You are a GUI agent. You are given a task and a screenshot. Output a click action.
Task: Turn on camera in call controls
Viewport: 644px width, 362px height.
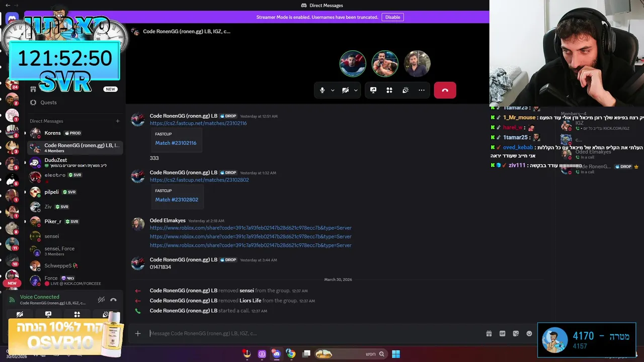click(345, 90)
